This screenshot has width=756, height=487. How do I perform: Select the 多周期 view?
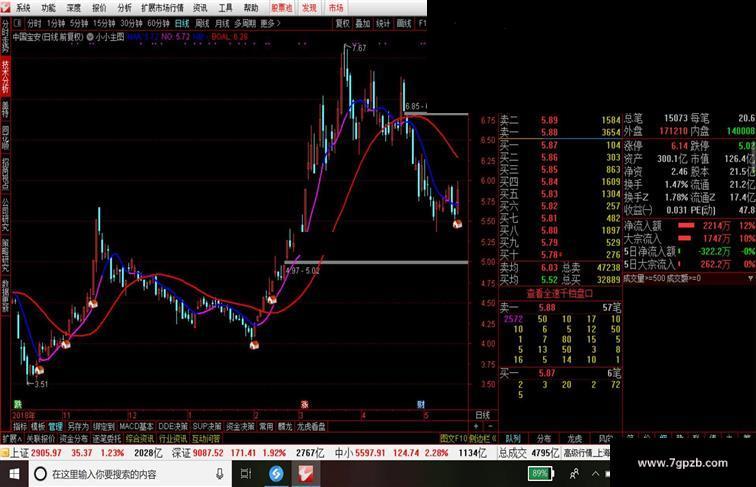click(245, 23)
